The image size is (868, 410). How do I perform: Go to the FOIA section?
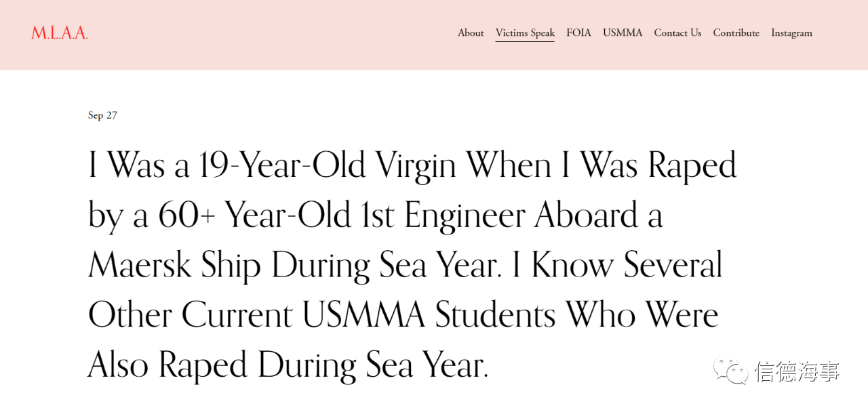(x=578, y=33)
